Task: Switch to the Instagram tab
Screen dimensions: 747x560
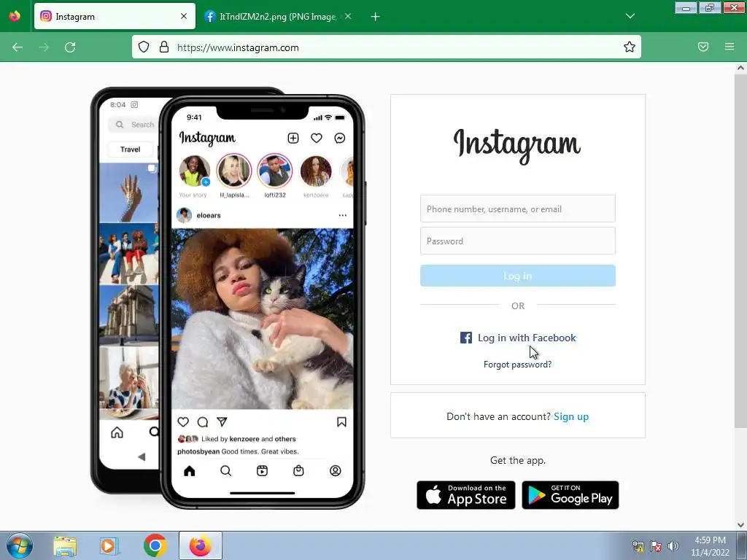Action: click(115, 16)
